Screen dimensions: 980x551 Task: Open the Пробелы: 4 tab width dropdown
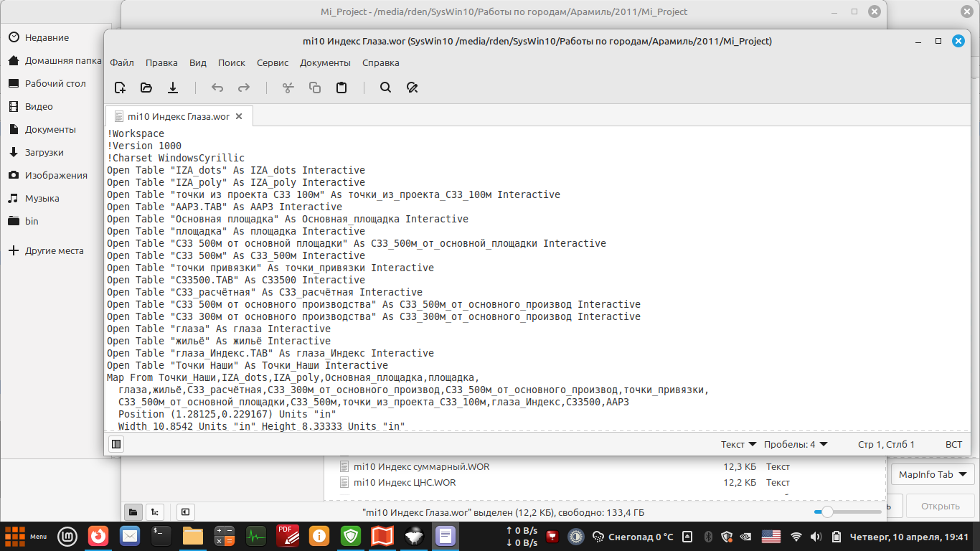pos(796,444)
